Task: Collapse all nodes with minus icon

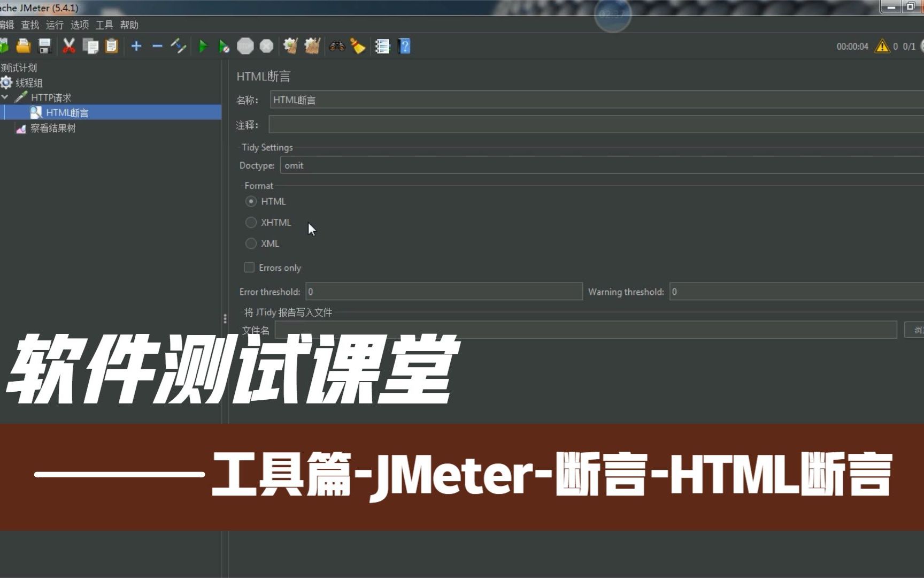Action: coord(157,47)
